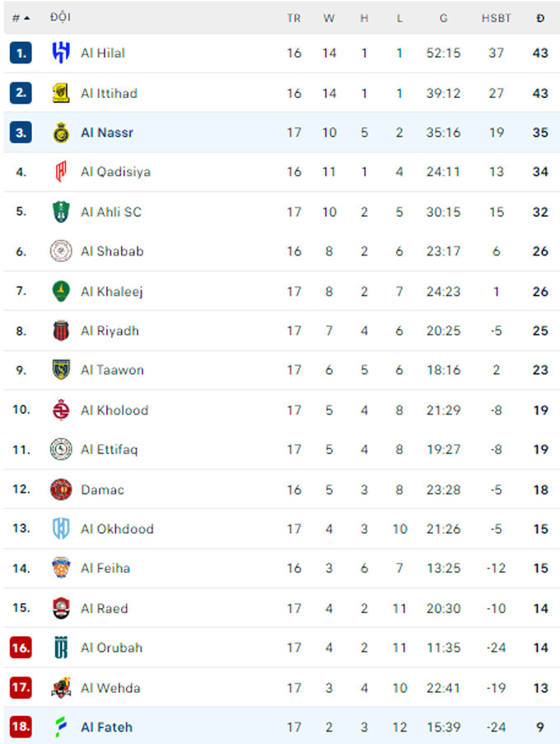The width and height of the screenshot is (560, 744).
Task: Click the Đ points column header
Action: coord(540,18)
